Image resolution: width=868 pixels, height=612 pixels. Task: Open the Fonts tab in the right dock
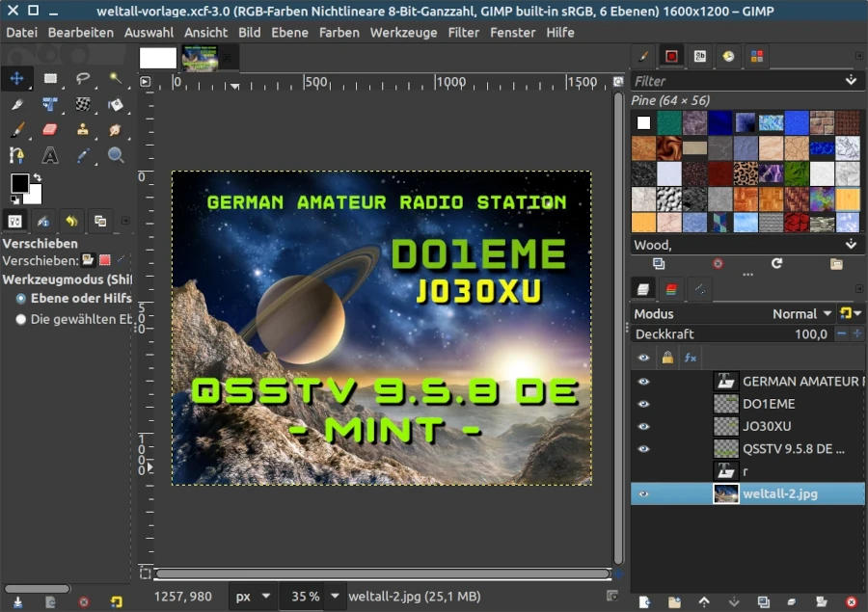coord(701,56)
